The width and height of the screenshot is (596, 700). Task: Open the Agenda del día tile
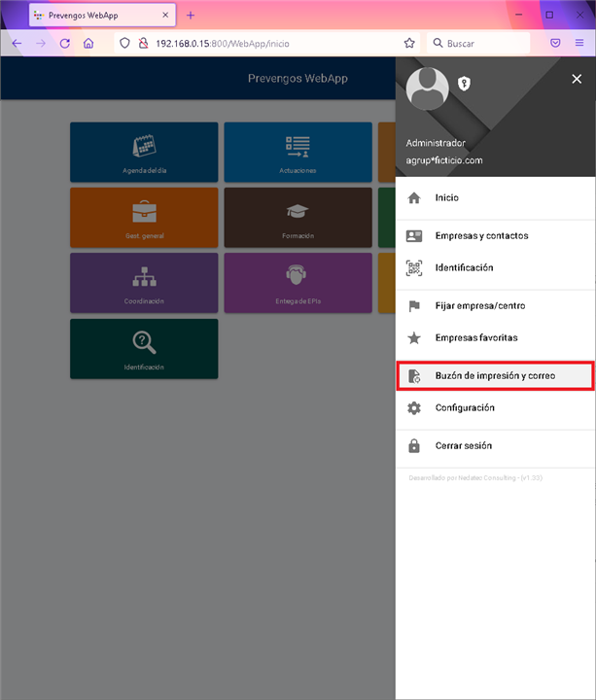click(x=144, y=152)
